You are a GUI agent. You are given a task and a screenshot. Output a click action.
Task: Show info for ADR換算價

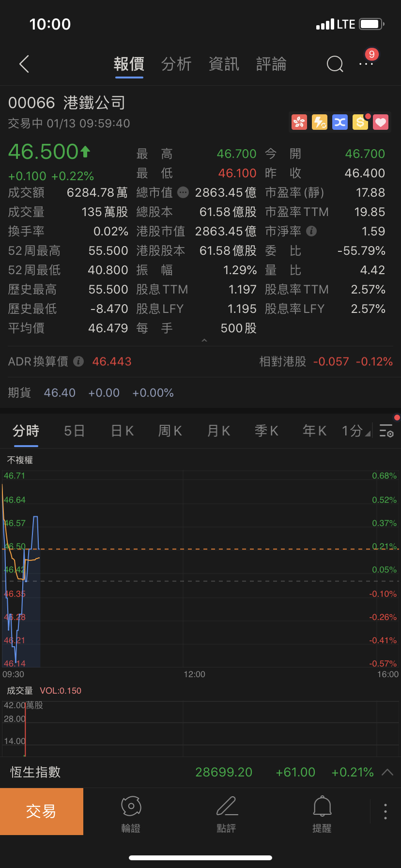coord(78,361)
